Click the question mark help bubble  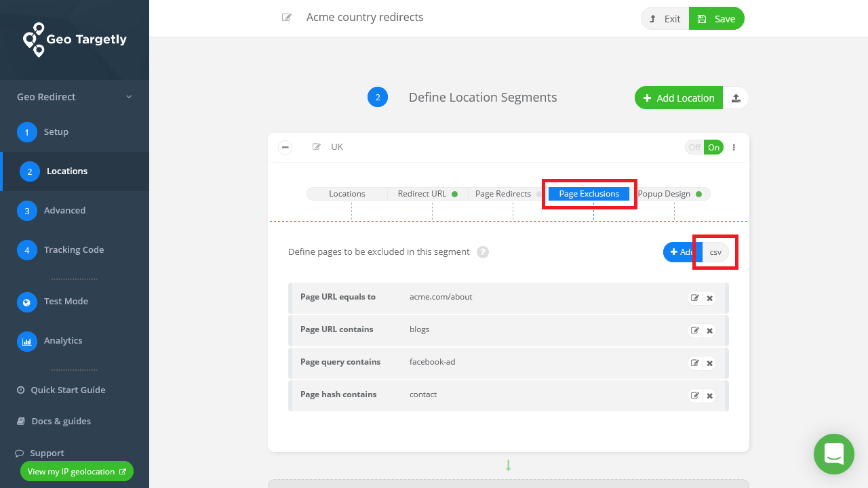tap(482, 251)
